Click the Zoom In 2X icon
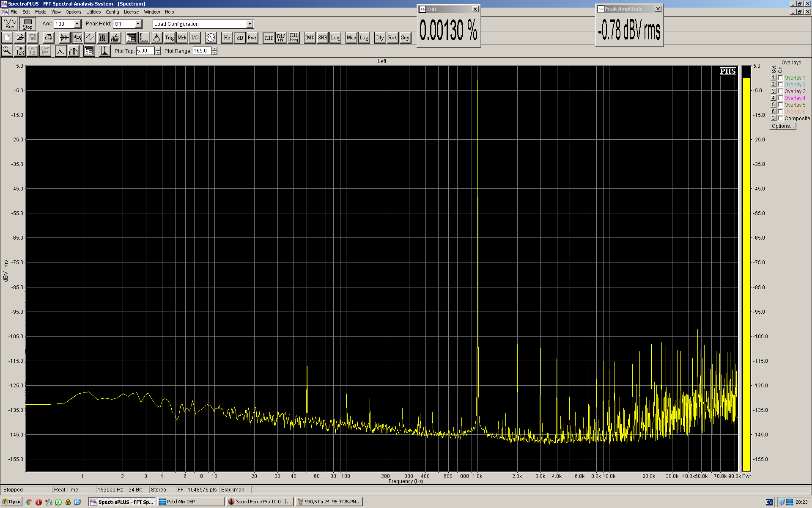812x508 pixels. [x=20, y=51]
